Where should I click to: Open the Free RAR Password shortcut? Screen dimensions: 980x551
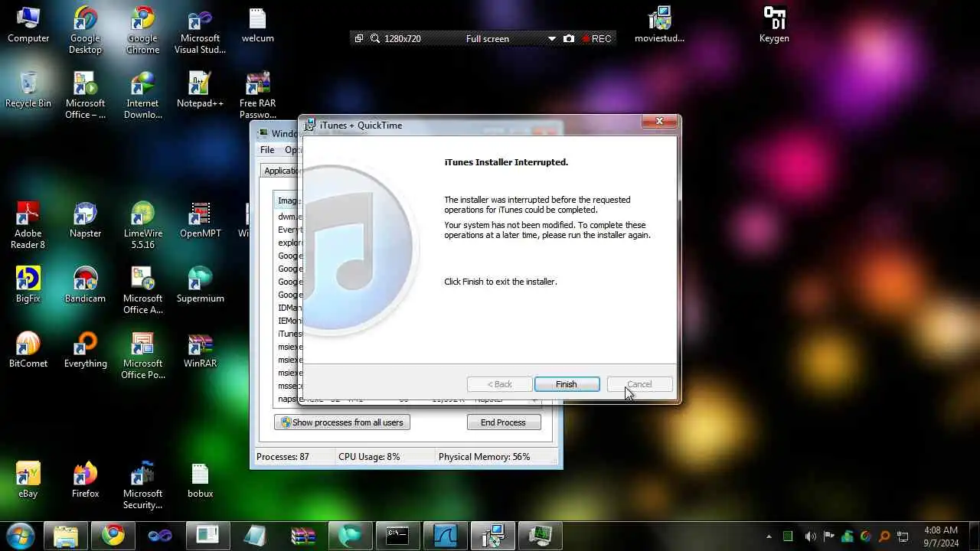coord(258,95)
